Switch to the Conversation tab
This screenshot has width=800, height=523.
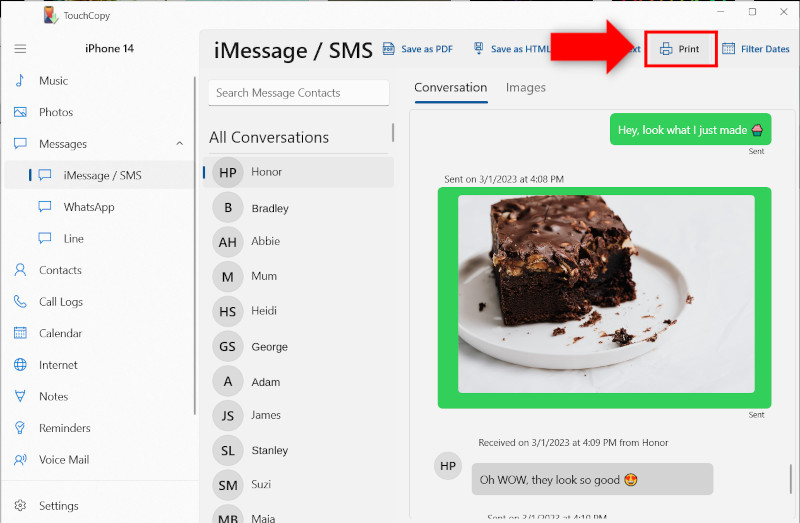pos(451,88)
